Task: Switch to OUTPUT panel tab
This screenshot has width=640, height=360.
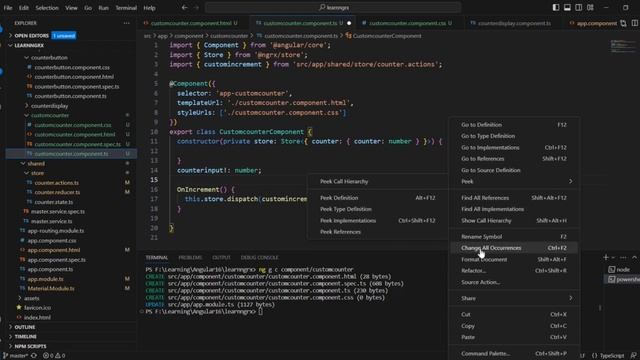Action: point(221,258)
